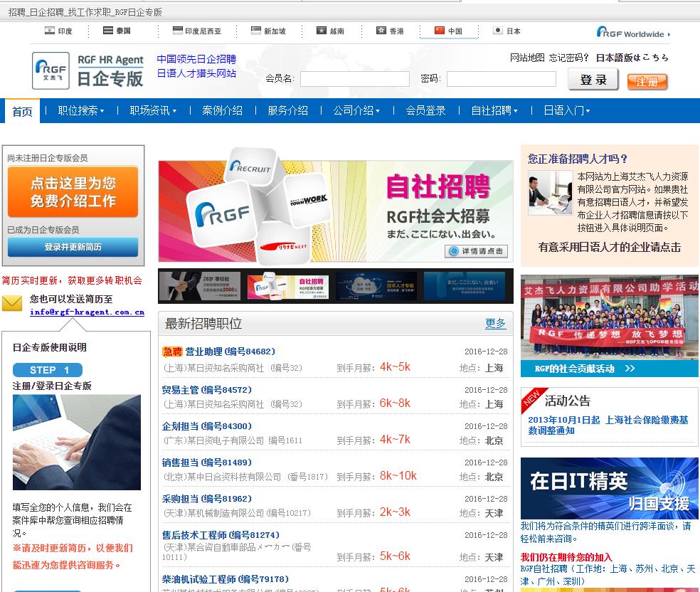Open job 贸易主管 (编号84572)
700x592 pixels.
(x=207, y=390)
